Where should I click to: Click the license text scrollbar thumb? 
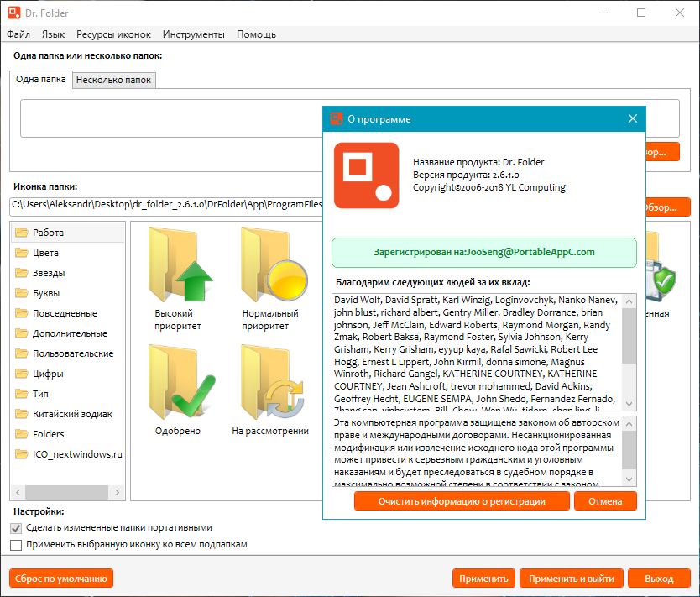(629, 450)
